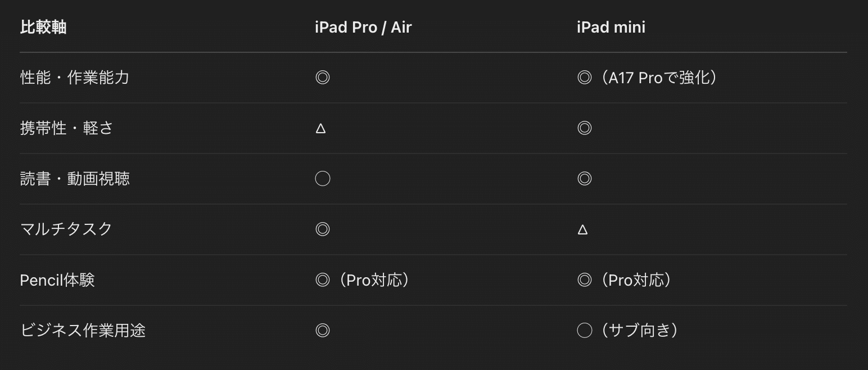Click the A17 Proで強化 cell
This screenshot has width=868, height=370.
pyautogui.click(x=648, y=78)
